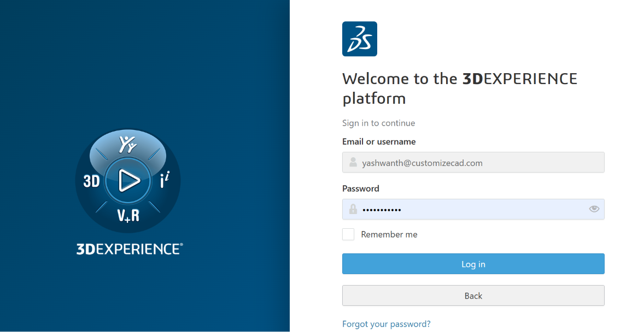The image size is (644, 332).
Task: Click the 'Sign in to continue' text
Action: 379,123
